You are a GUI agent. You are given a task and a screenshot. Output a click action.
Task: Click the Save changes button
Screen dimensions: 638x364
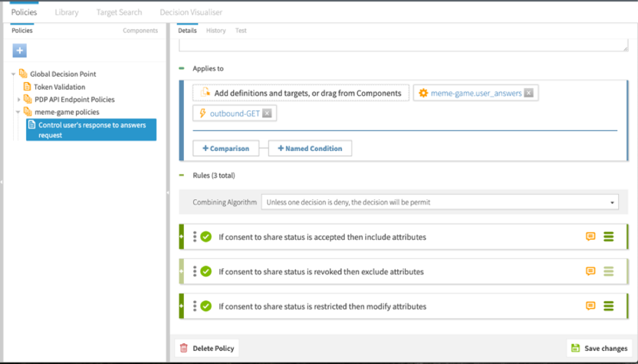(599, 348)
